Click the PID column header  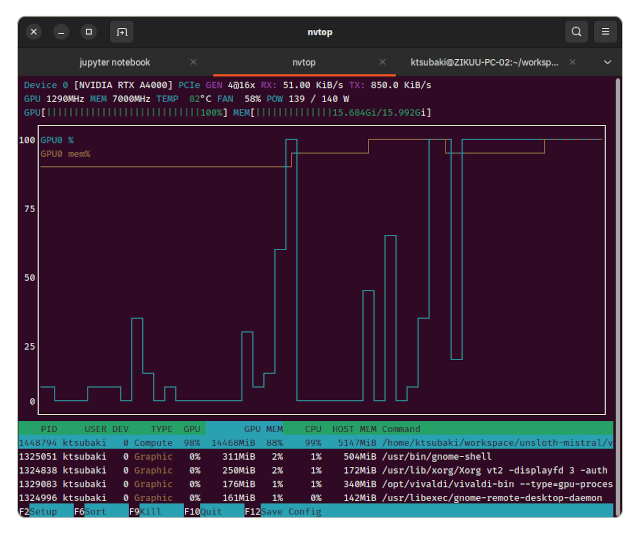coord(49,429)
